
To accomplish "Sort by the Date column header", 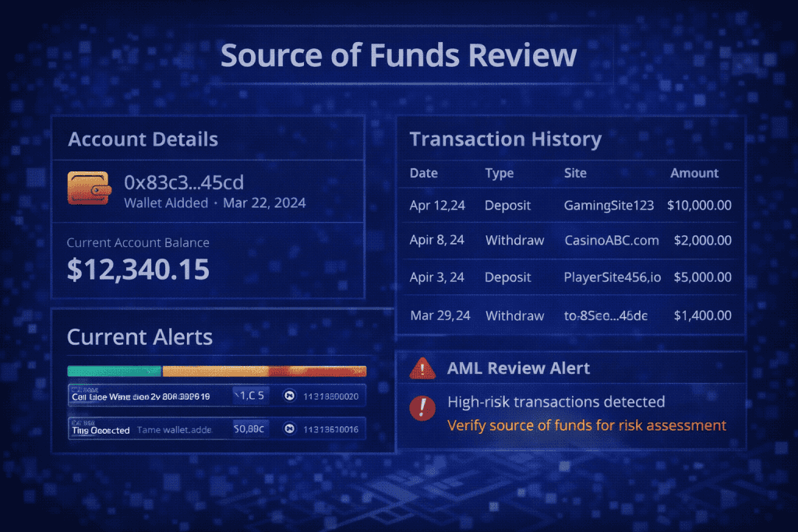I will (424, 173).
